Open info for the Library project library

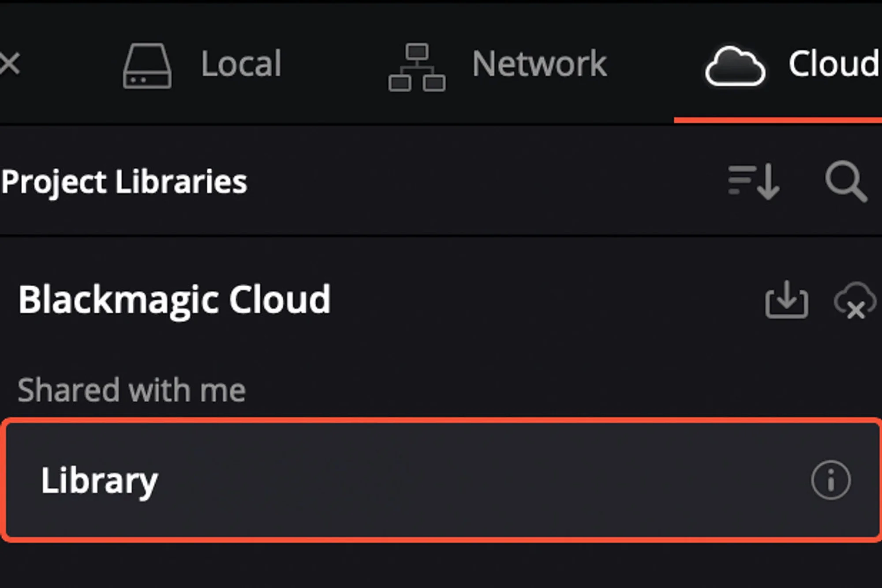pos(832,480)
